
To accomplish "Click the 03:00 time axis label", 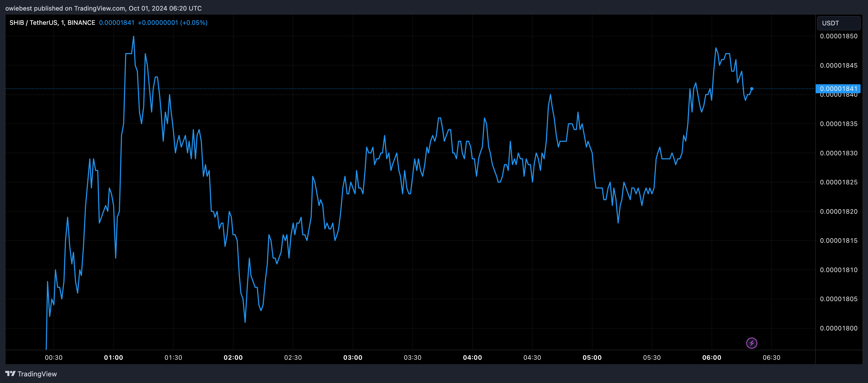I will pyautogui.click(x=353, y=357).
